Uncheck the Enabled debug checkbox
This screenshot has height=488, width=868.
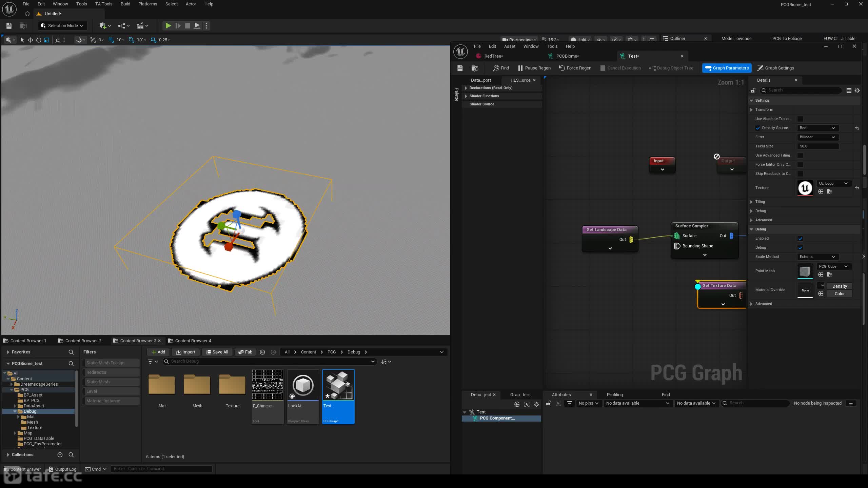click(800, 239)
